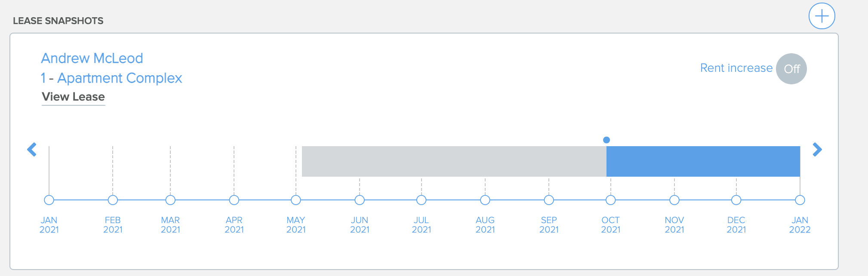Select the JUN 2021 timeline node

point(360,200)
